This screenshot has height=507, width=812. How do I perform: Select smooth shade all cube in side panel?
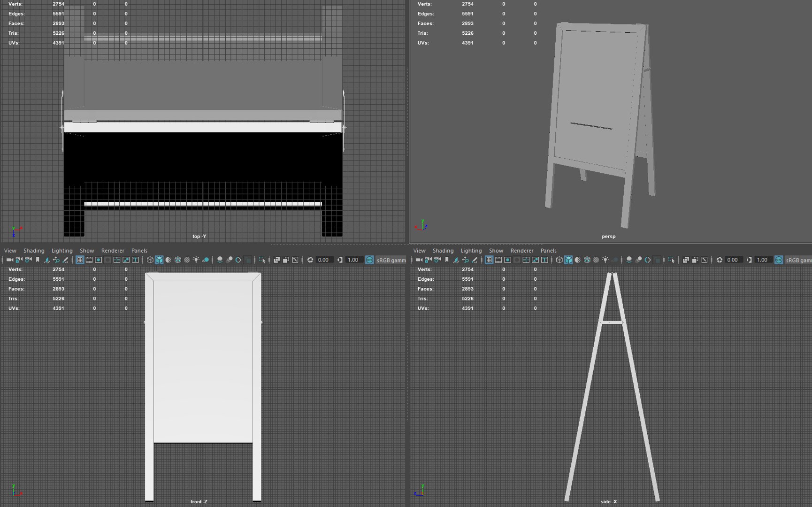coord(568,260)
